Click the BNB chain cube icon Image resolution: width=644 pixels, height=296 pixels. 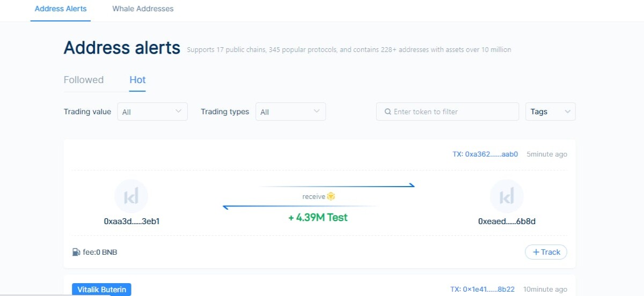click(331, 196)
